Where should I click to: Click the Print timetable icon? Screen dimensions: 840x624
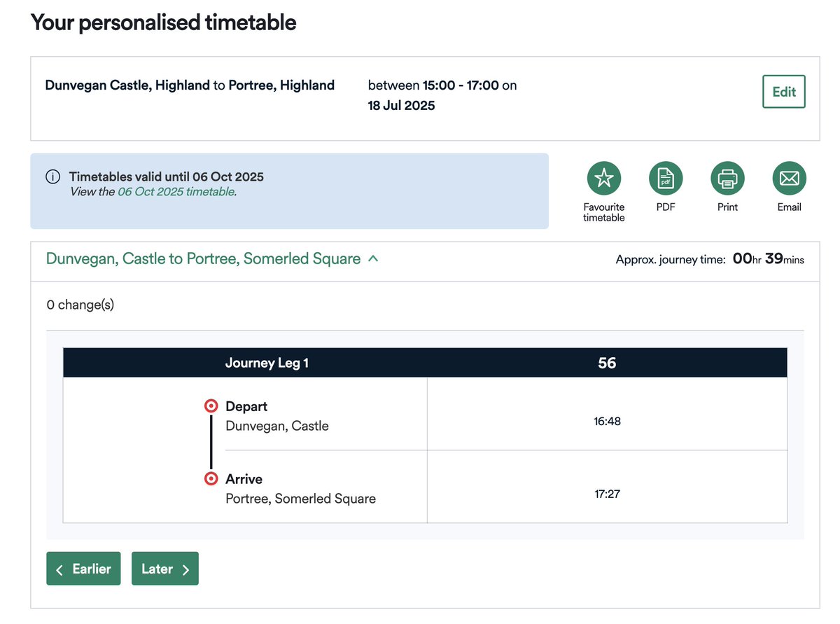coord(727,179)
